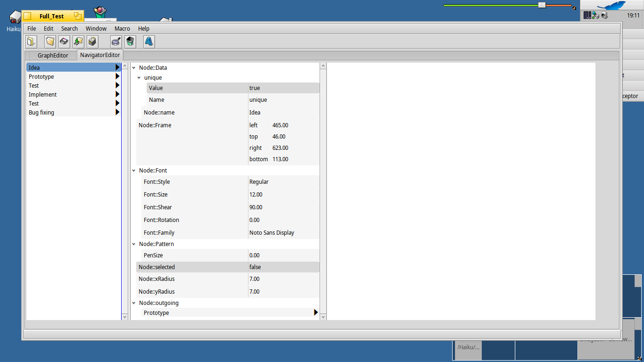Click the property list scroll down arrow
The image size is (644, 362).
click(x=323, y=317)
